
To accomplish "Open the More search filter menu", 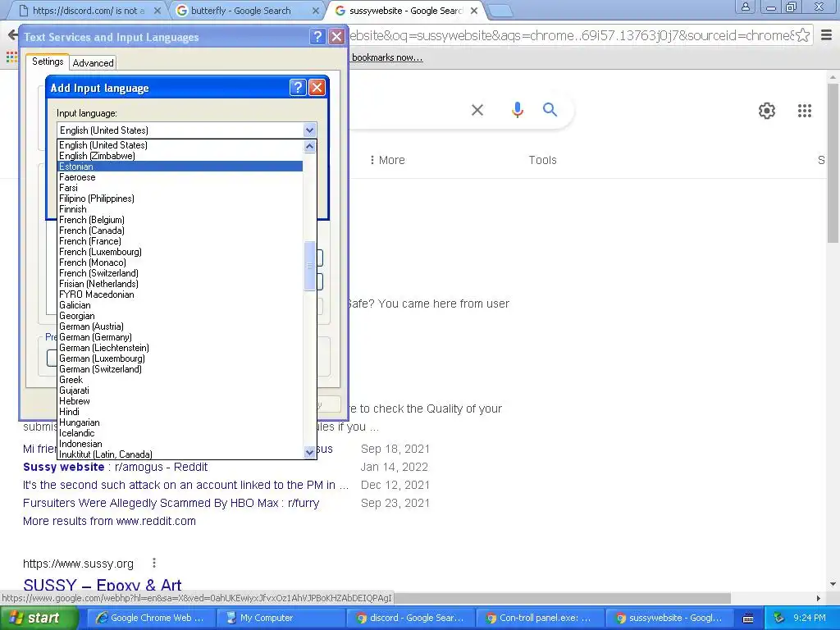I will 387,160.
